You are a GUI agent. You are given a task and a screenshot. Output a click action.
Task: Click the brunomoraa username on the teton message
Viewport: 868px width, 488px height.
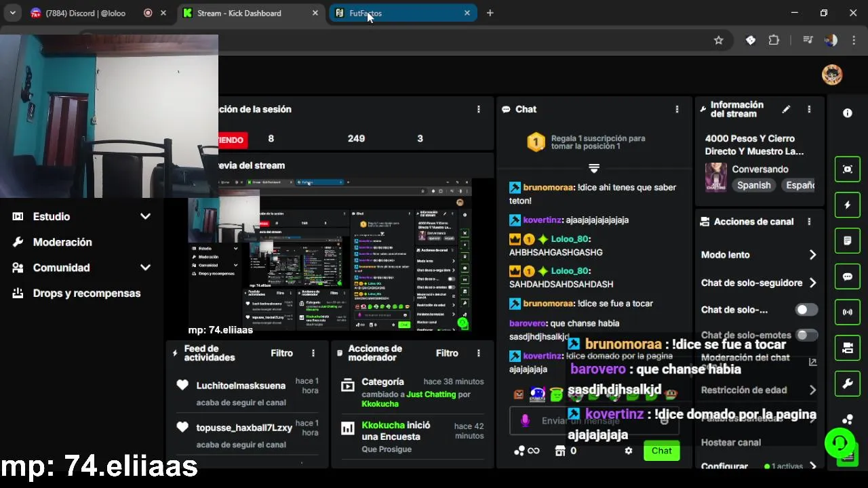pos(549,188)
